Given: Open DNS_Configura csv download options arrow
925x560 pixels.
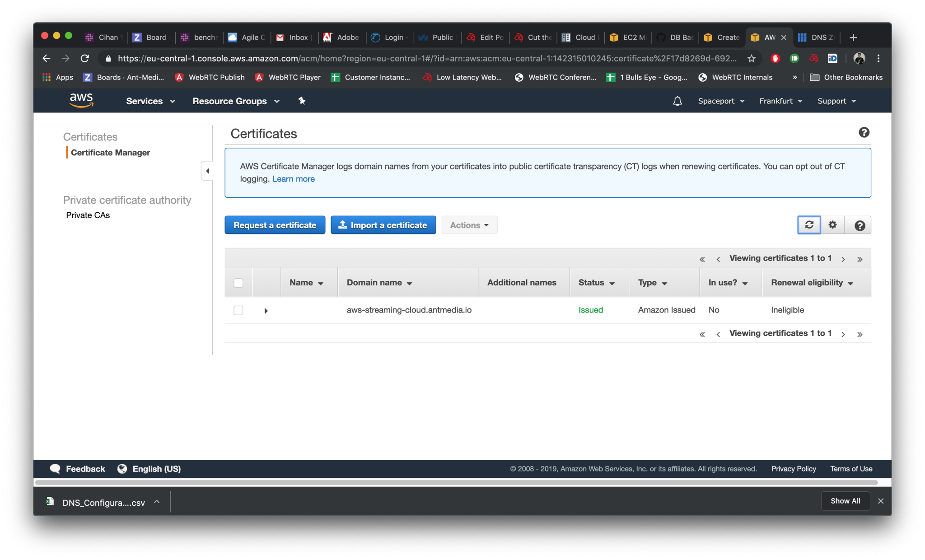Looking at the screenshot, I should [x=157, y=502].
